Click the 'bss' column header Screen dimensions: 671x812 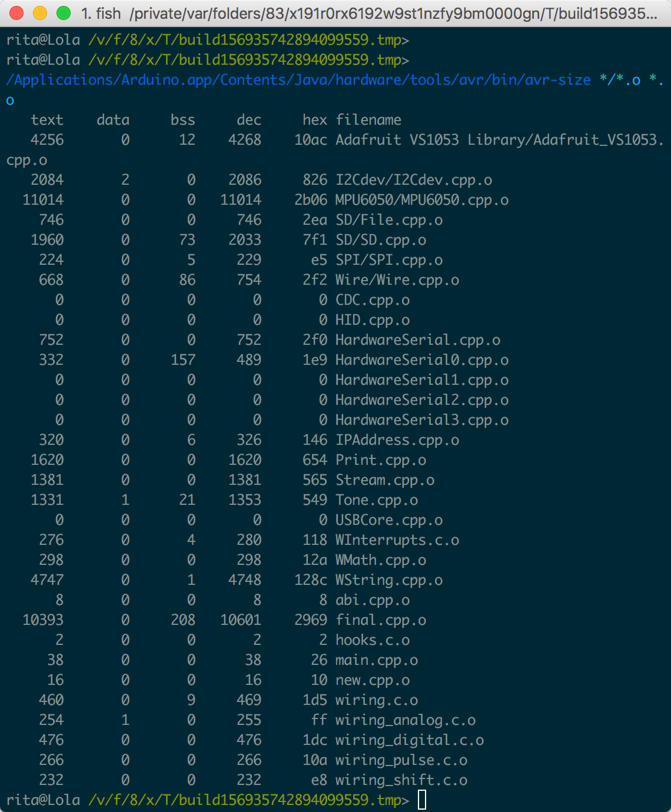click(x=183, y=120)
